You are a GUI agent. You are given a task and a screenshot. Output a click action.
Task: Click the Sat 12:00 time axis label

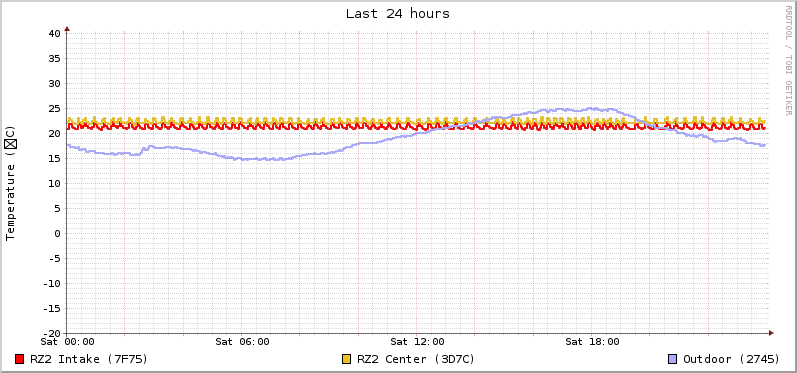click(417, 341)
